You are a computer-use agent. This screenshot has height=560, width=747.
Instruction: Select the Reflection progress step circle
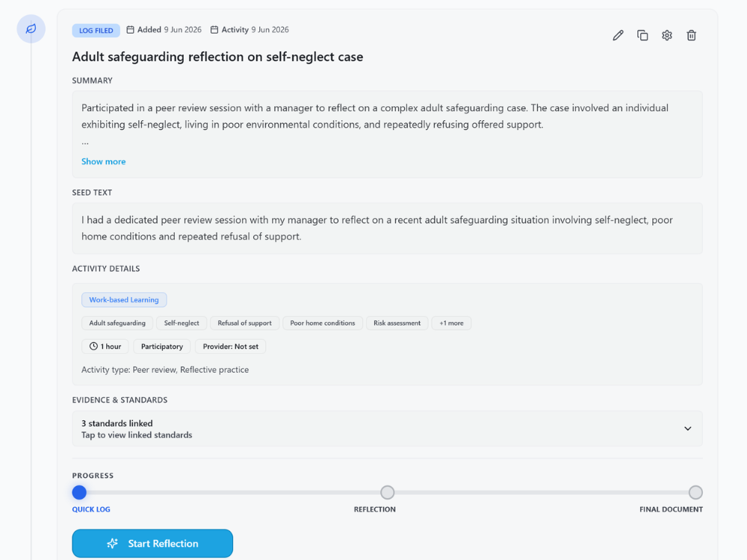[x=387, y=492]
